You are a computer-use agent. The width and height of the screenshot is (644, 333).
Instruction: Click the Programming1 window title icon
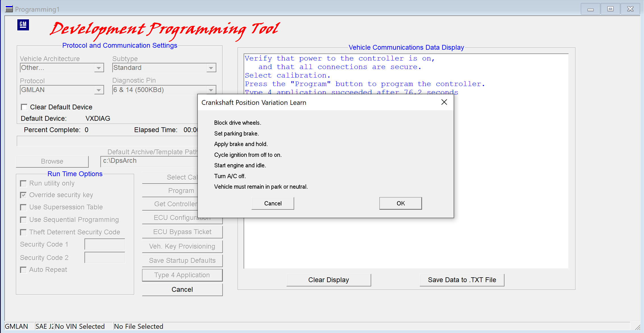(x=9, y=9)
